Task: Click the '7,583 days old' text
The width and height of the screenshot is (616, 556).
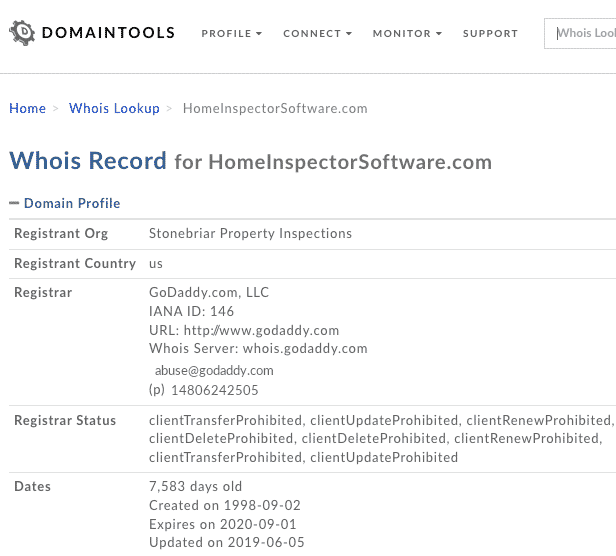Action: pyautogui.click(x=195, y=486)
